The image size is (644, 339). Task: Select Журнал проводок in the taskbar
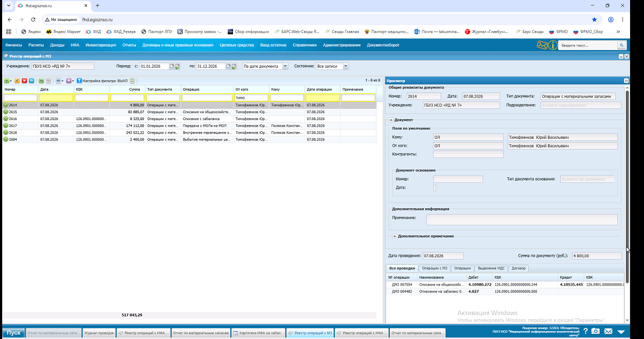99,333
